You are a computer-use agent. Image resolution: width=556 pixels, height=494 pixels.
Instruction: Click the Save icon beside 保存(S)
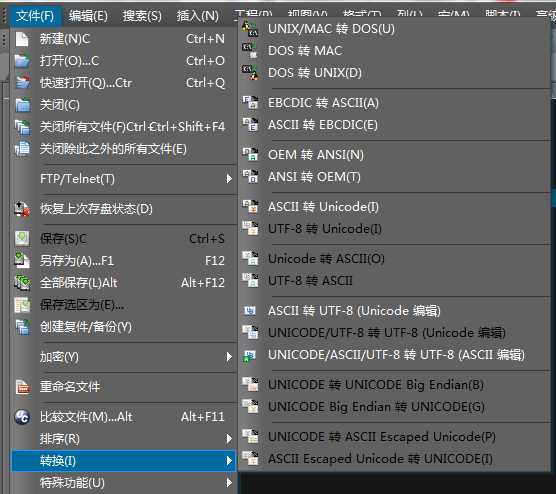(x=22, y=239)
